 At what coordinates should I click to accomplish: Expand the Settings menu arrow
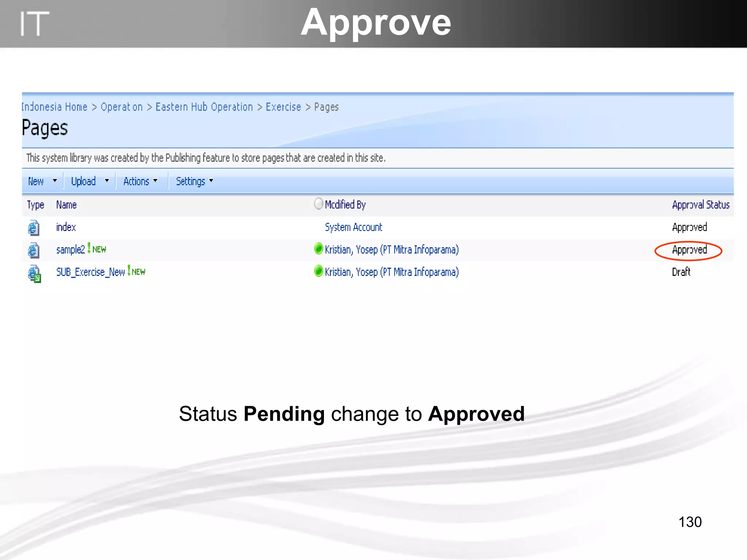(211, 180)
